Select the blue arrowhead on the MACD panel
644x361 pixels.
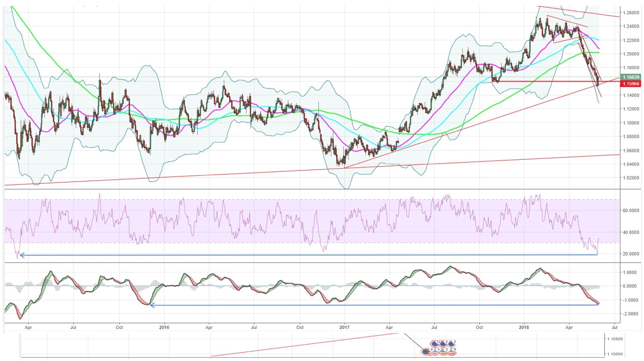tap(152, 305)
